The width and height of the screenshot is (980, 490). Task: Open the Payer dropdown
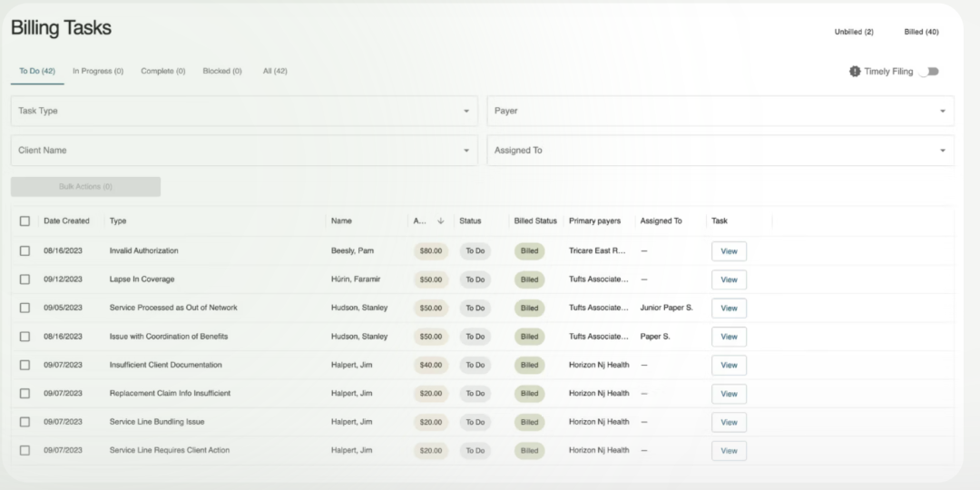point(720,111)
